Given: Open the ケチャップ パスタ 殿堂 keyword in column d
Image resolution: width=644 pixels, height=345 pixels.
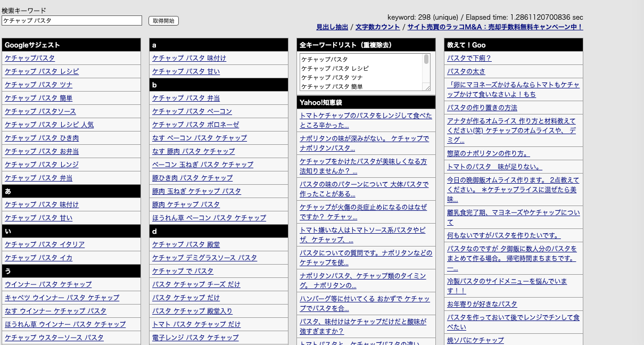Looking at the screenshot, I should click(185, 244).
